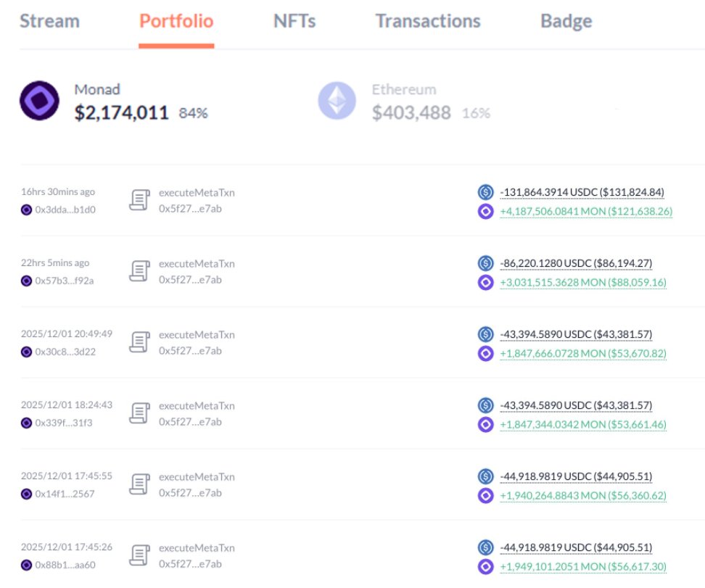Click timestamp 2025/12/01 17:45:26

pyautogui.click(x=67, y=547)
